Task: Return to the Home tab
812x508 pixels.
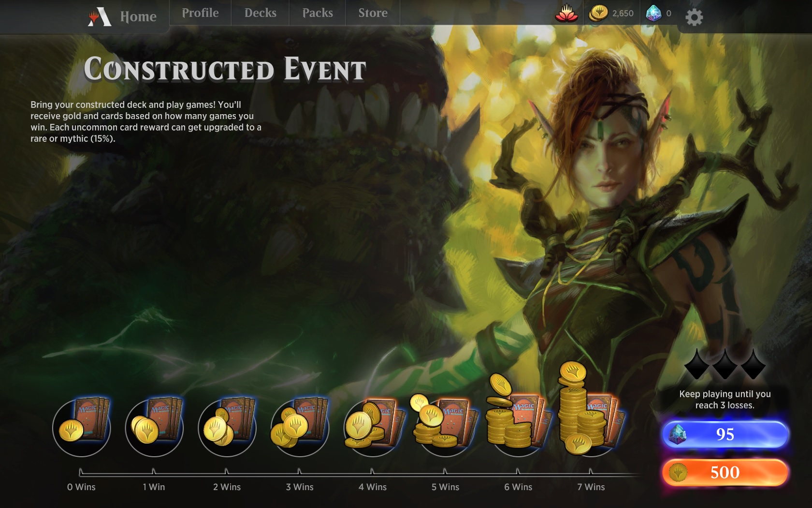Action: tap(138, 17)
